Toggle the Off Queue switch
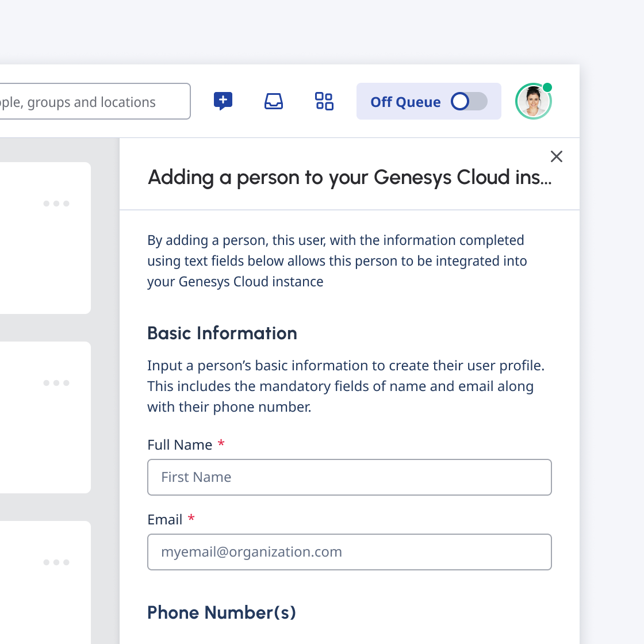644x644 pixels. [469, 101]
